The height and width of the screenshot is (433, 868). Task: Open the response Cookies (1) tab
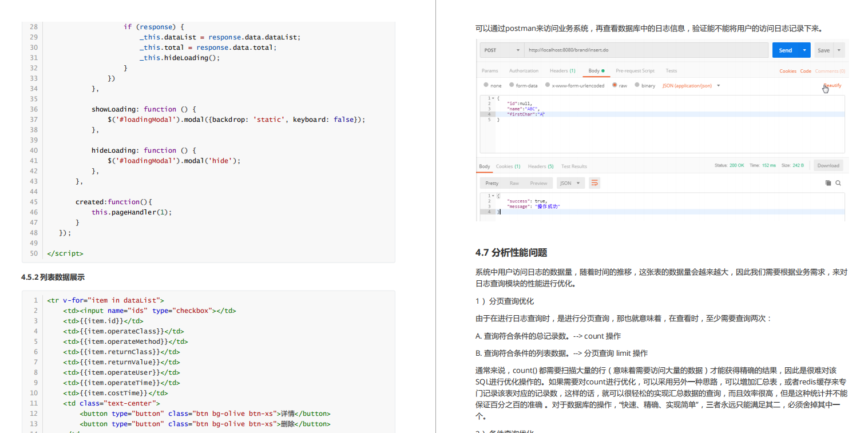[x=508, y=166]
